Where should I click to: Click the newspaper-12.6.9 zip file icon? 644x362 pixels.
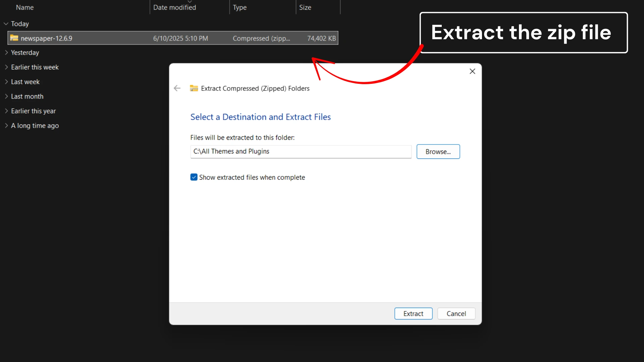14,38
